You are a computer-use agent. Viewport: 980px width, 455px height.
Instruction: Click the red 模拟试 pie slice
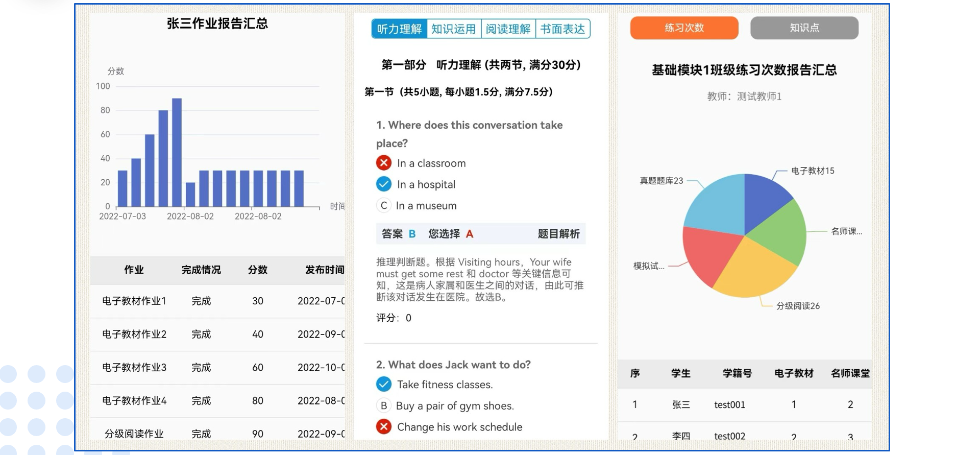707,253
